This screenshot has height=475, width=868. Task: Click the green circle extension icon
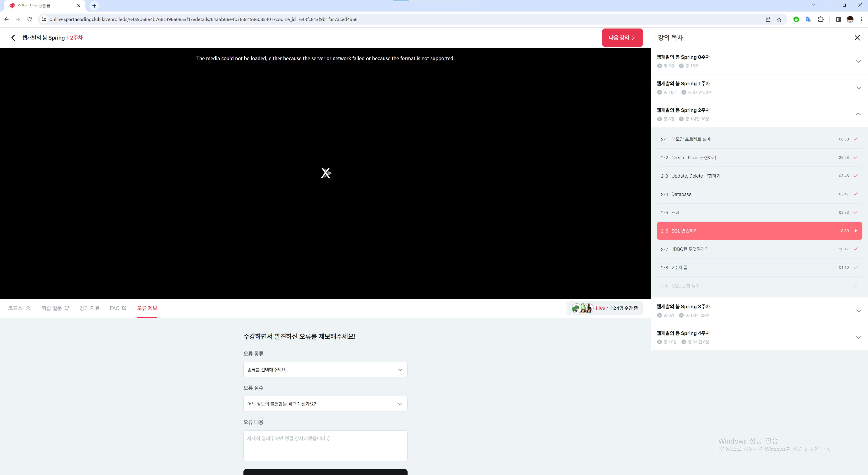click(x=796, y=19)
